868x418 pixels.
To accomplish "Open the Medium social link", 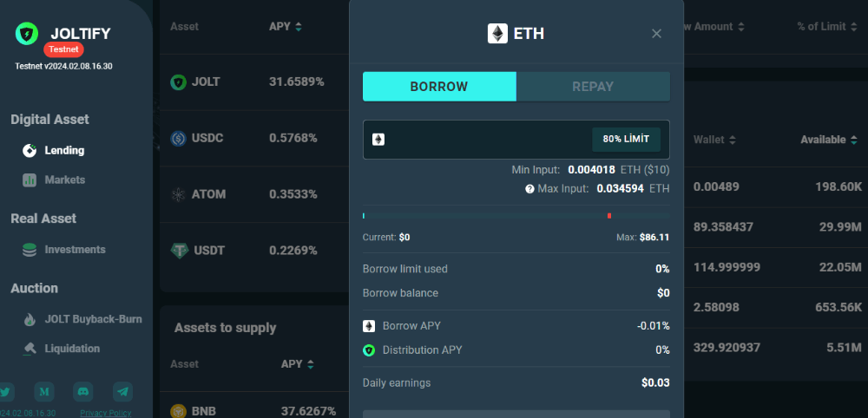I will coord(44,391).
